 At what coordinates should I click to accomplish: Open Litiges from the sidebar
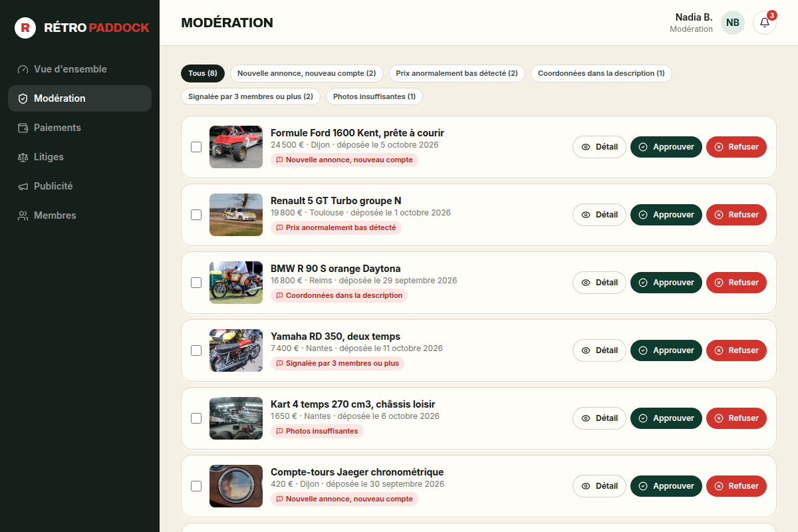tap(80, 157)
